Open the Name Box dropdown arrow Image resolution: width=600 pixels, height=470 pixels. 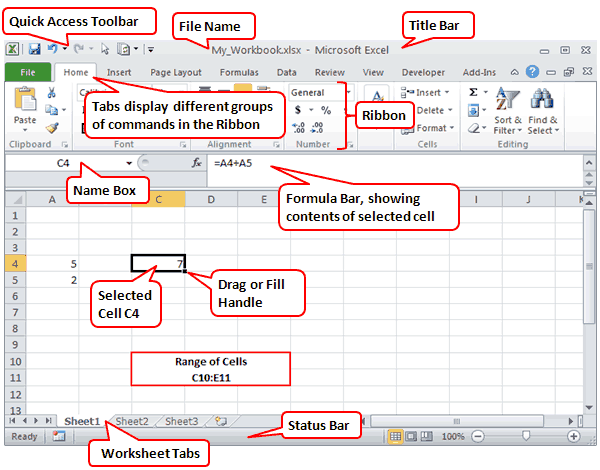click(129, 163)
